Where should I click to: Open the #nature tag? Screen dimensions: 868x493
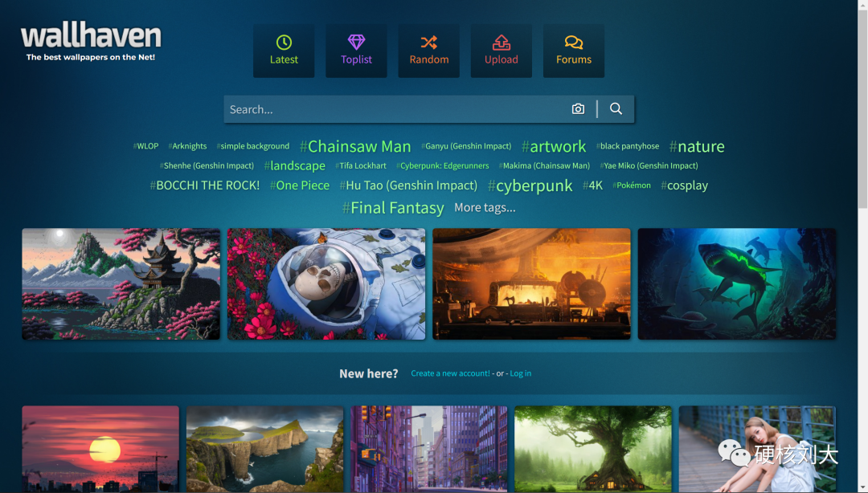(x=697, y=146)
